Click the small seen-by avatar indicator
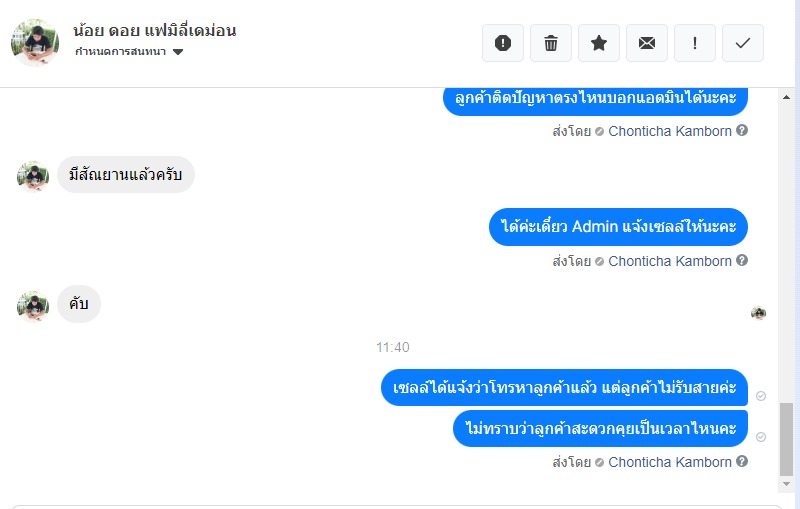Viewport: 800px width, 509px height. [759, 313]
